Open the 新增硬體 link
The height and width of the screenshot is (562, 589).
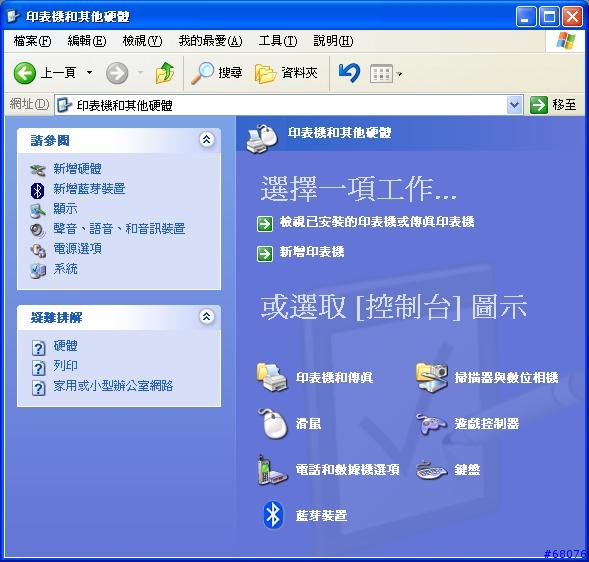(77, 169)
